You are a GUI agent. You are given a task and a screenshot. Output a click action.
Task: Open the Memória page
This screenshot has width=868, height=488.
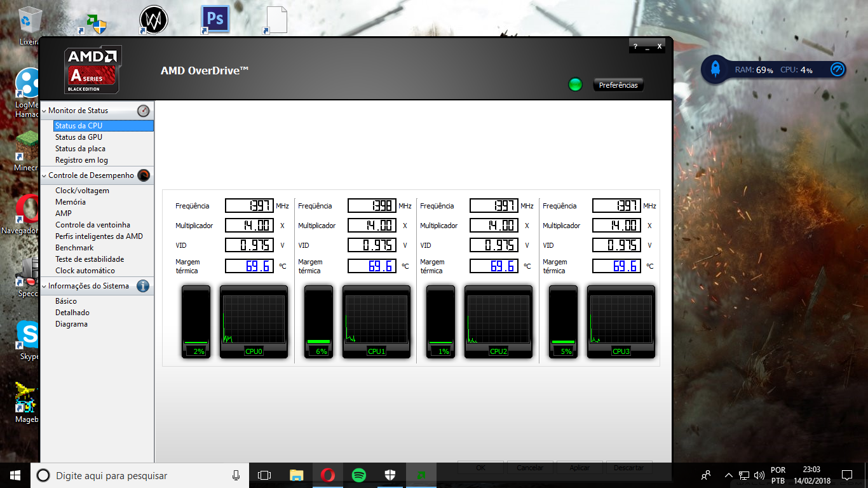[71, 202]
